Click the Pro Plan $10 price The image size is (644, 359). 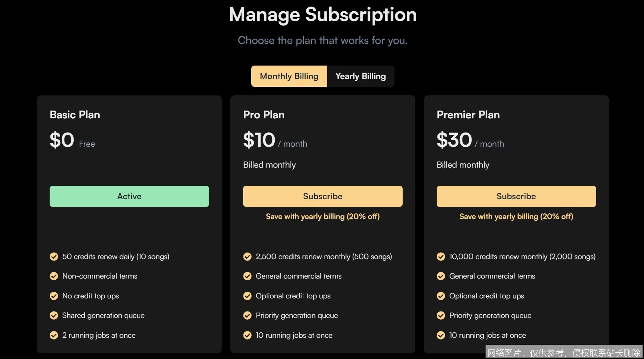259,140
